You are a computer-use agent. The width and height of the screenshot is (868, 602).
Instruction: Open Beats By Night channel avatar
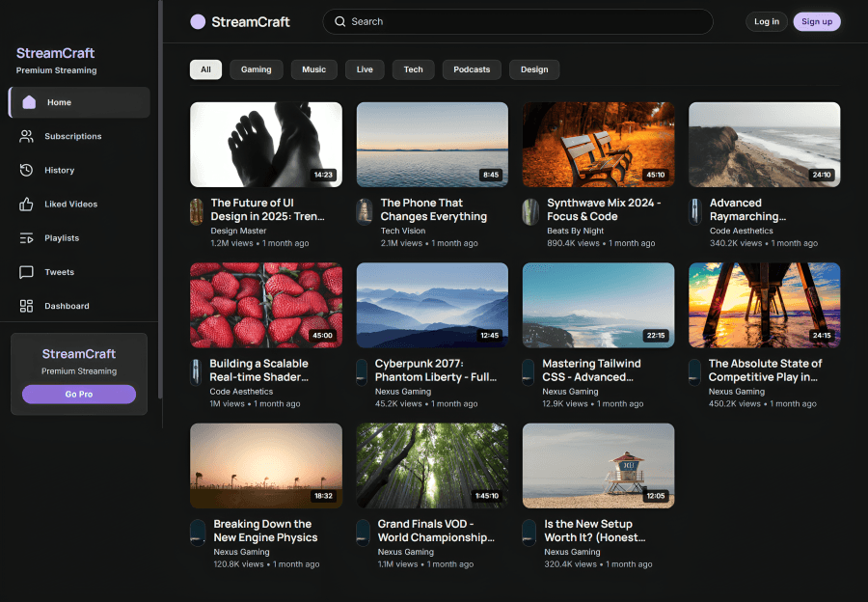coord(530,212)
